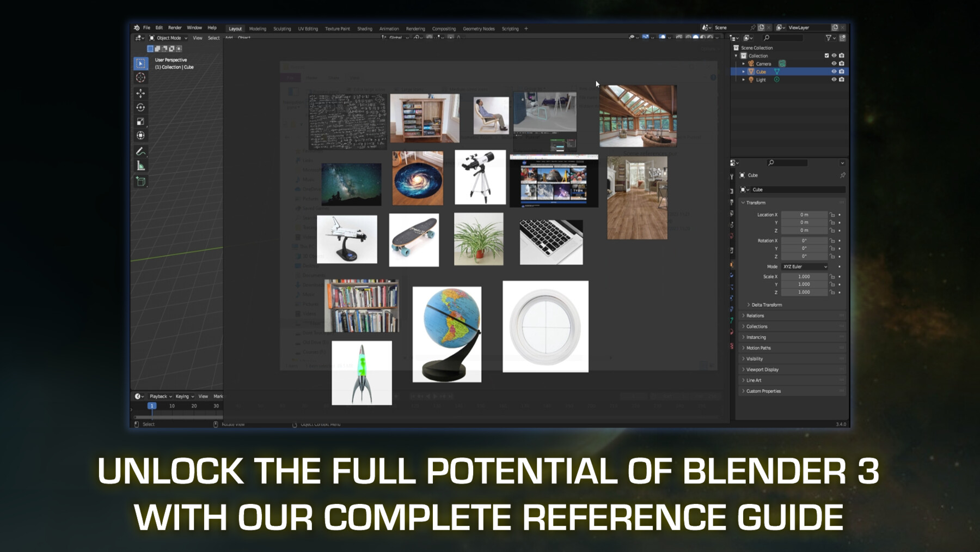The width and height of the screenshot is (980, 552).
Task: Change the rotation Mode from XYZ Euler
Action: click(x=804, y=266)
